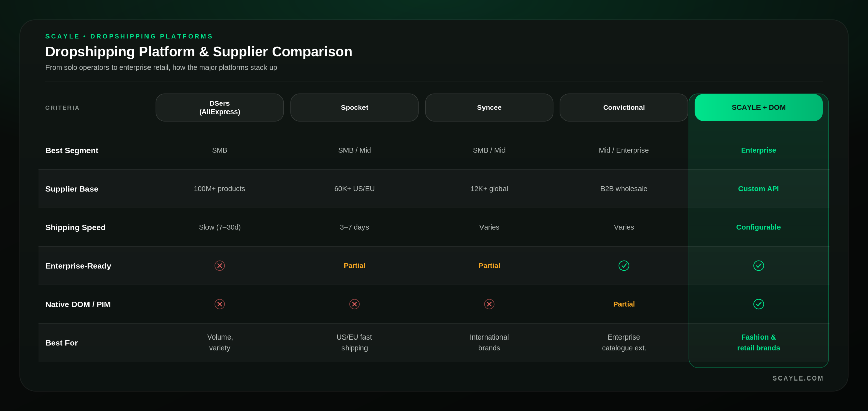Click the B2B wholesale cell
Image resolution: width=868 pixels, height=411 pixels.
pos(624,189)
